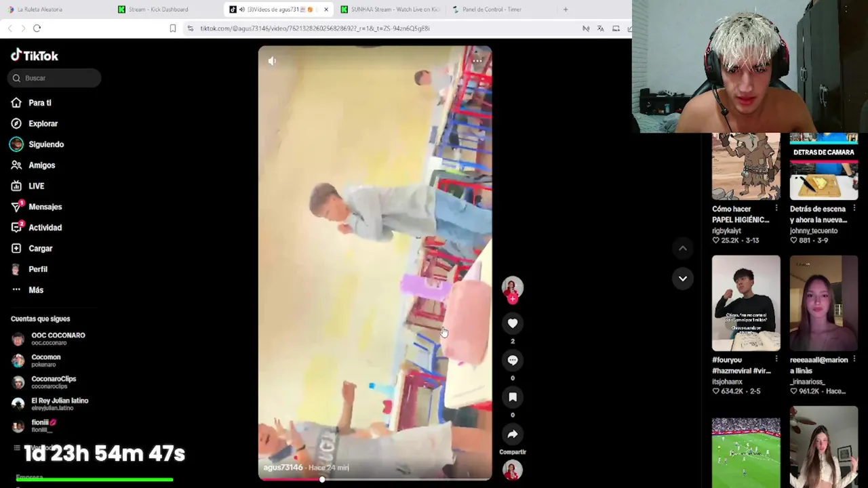This screenshot has height=488, width=868.
Task: Click the cast screen icon
Action: click(616, 28)
